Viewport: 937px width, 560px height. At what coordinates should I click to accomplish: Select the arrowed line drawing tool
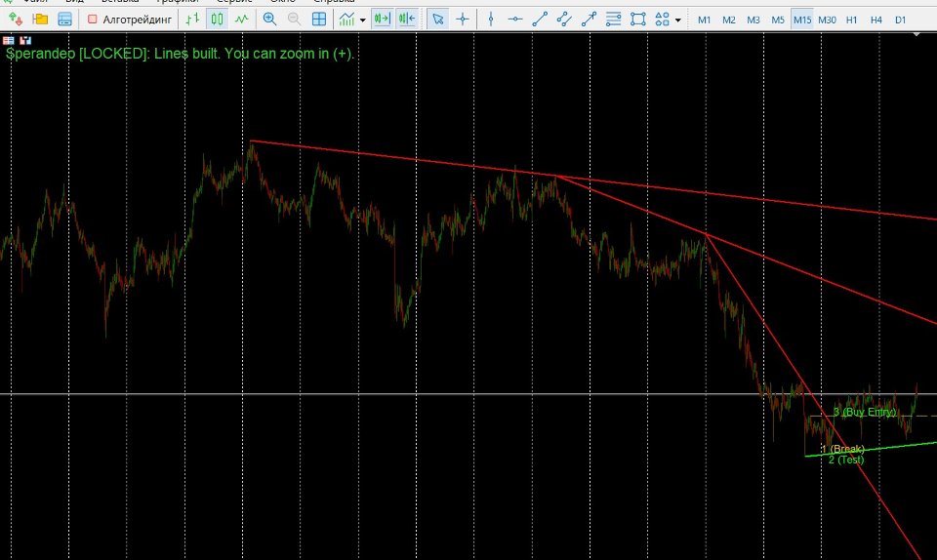[x=589, y=20]
